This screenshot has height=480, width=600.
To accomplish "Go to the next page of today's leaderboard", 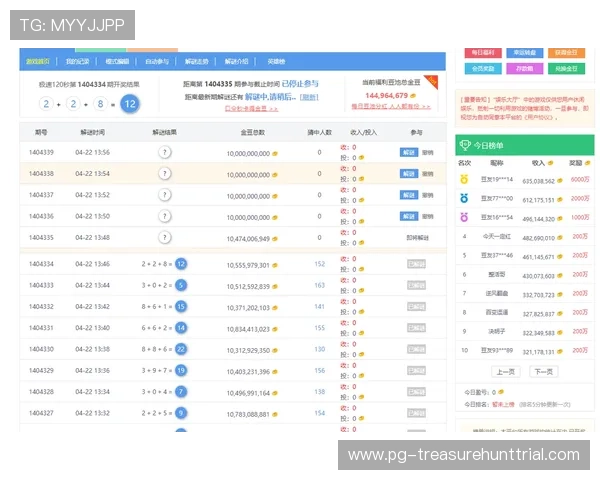I will [x=543, y=372].
